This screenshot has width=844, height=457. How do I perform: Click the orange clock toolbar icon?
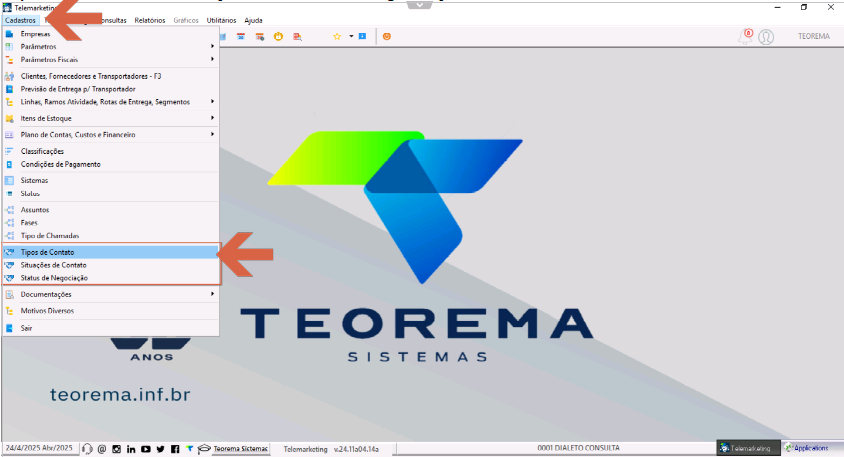[278, 37]
